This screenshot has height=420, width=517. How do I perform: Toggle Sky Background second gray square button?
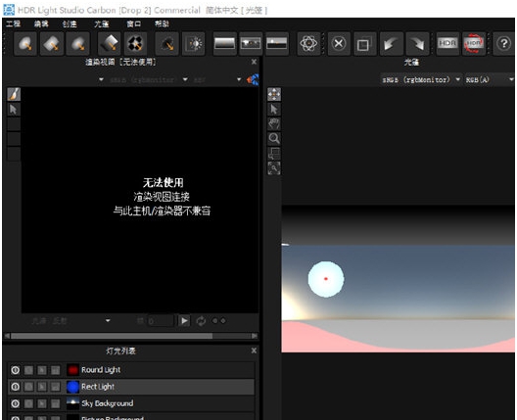(x=42, y=403)
